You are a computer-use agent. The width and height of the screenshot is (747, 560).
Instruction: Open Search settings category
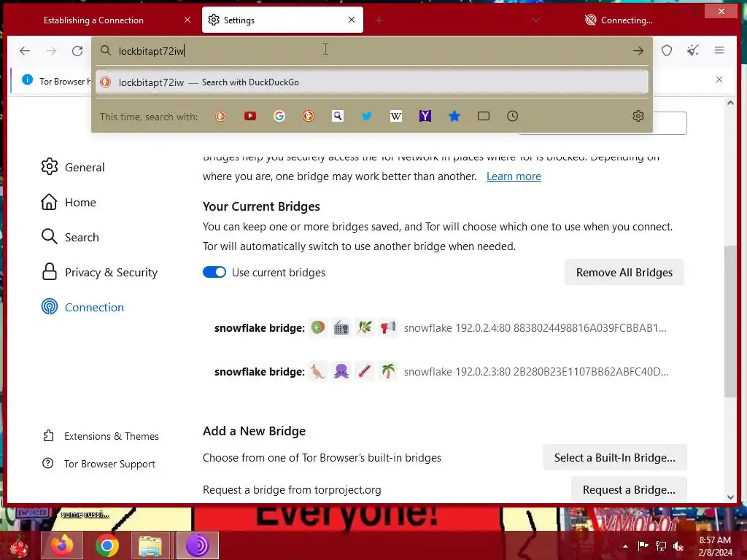point(70,237)
